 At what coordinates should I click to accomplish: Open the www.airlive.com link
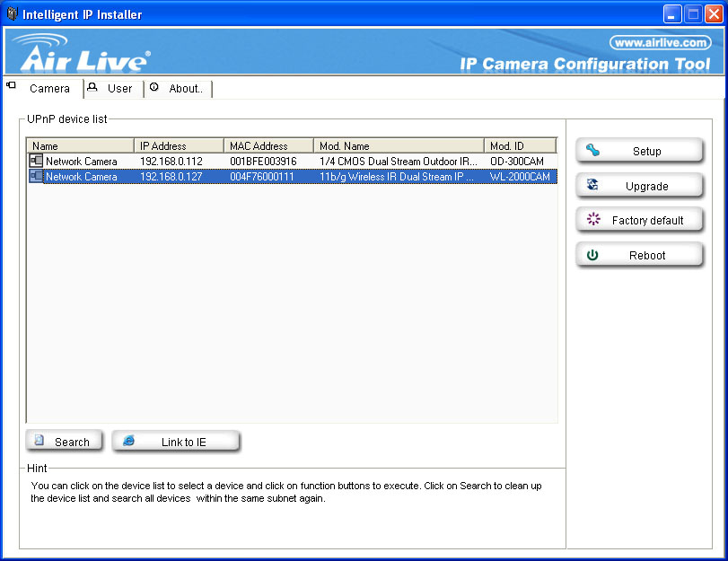(660, 42)
